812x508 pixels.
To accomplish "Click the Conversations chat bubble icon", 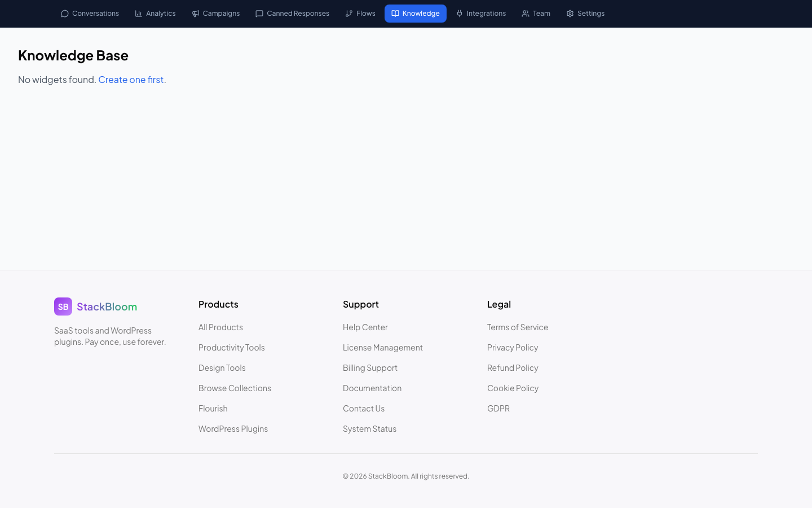I will pos(64,13).
